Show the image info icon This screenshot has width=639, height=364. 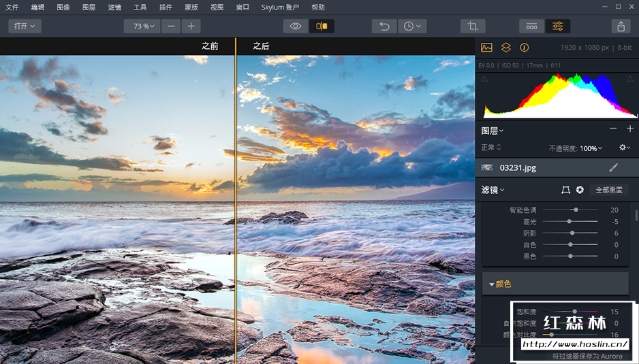525,48
